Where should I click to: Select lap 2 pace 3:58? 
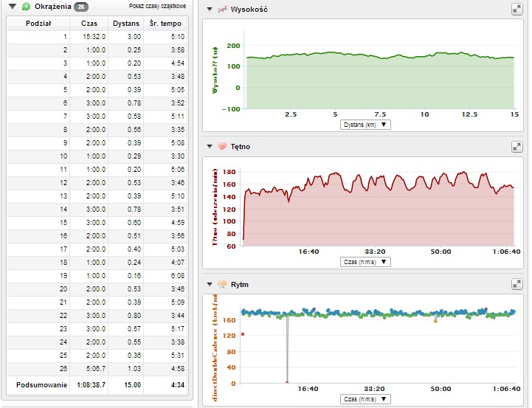click(178, 50)
